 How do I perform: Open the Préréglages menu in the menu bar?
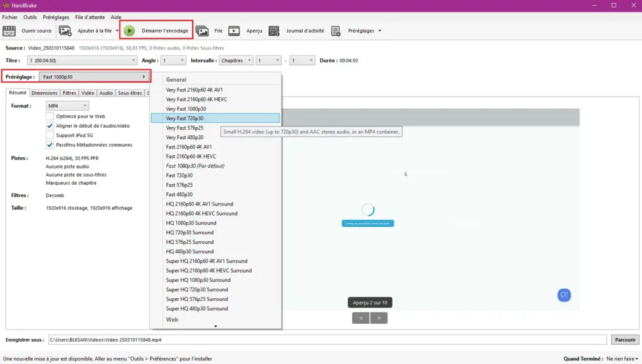tap(56, 17)
